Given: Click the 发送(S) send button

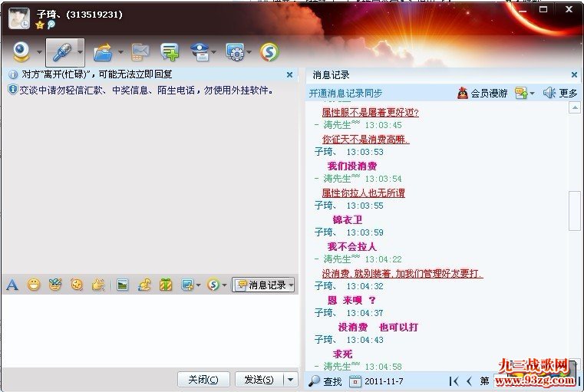Looking at the screenshot, I should [x=259, y=379].
